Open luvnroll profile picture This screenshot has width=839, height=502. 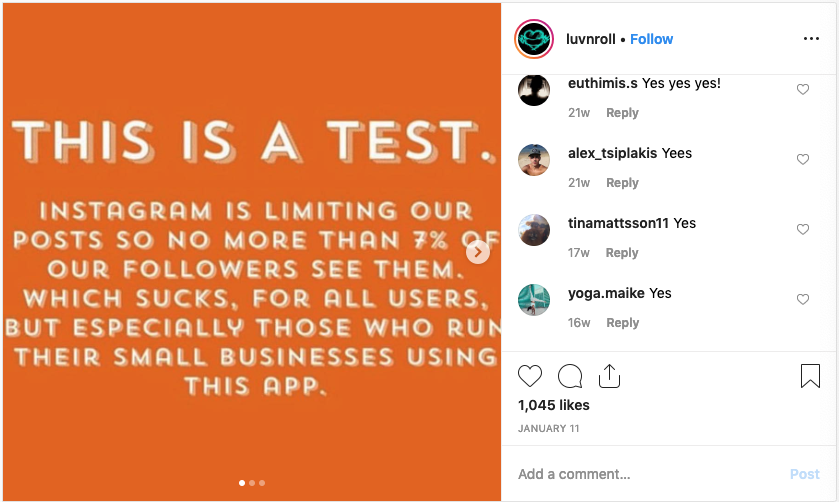point(533,39)
